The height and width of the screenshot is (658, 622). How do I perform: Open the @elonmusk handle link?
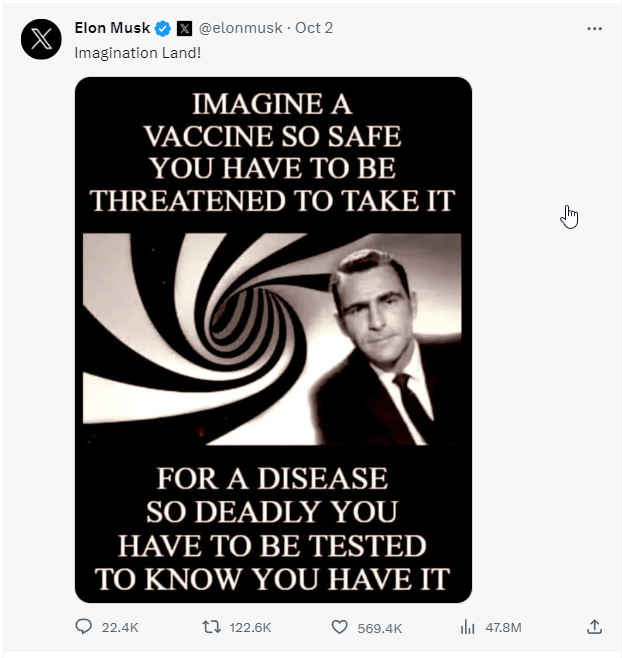pos(239,28)
